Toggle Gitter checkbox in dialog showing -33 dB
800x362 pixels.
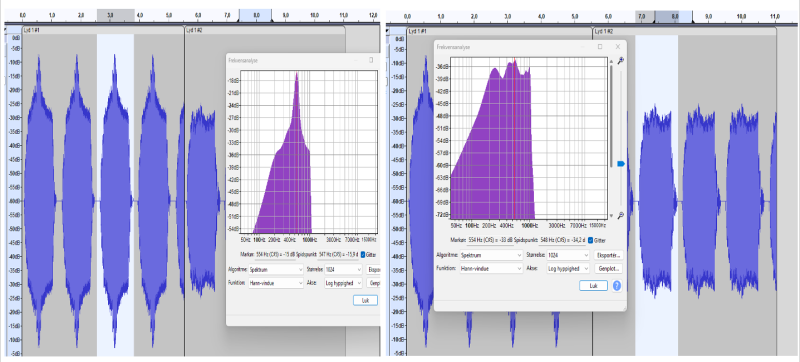click(x=590, y=240)
